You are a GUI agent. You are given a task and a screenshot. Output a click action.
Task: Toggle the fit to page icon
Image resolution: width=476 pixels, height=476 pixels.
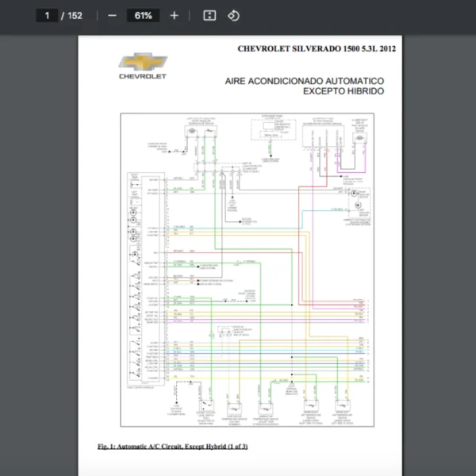coord(209,15)
